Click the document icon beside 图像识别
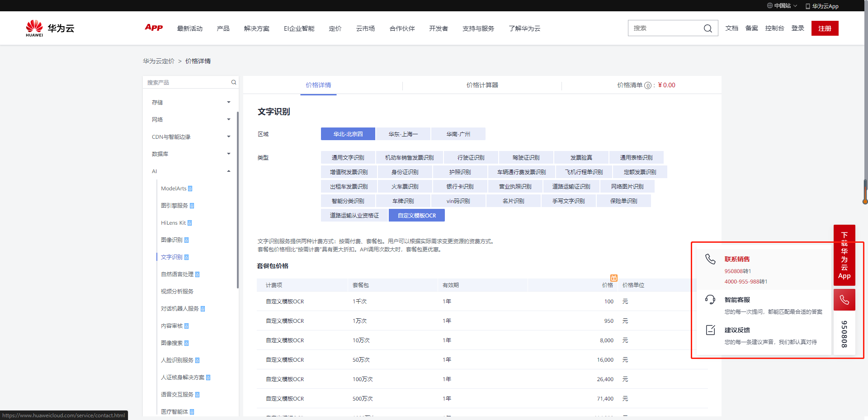 187,240
